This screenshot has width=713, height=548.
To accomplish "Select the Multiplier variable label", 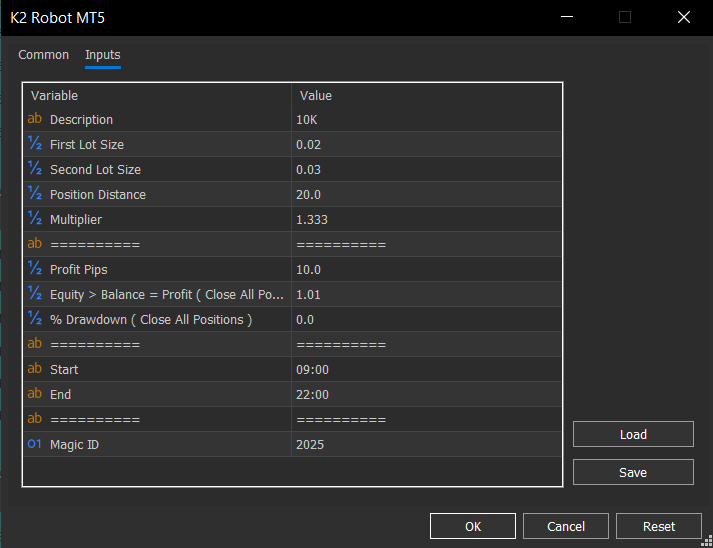I will (76, 220).
